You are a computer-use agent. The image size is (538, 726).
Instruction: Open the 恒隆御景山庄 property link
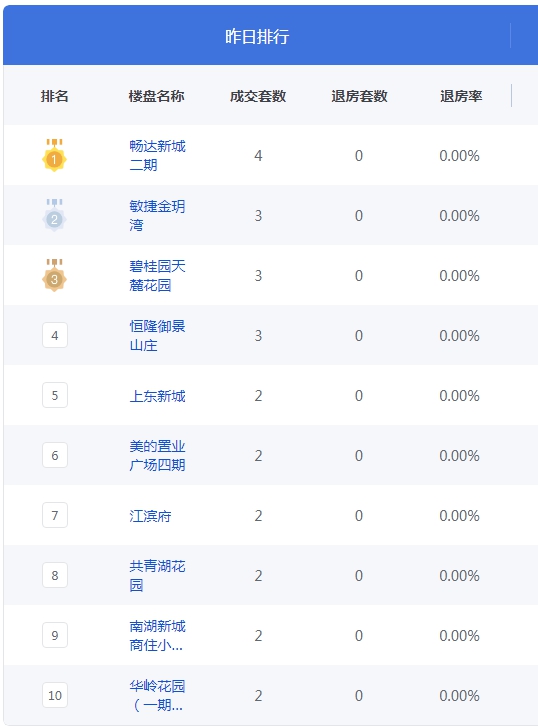[157, 335]
